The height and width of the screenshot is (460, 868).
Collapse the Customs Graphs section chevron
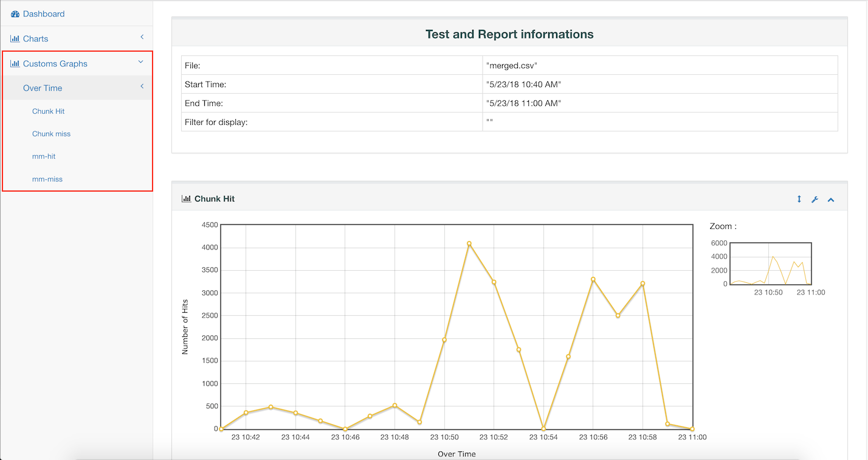pos(140,61)
